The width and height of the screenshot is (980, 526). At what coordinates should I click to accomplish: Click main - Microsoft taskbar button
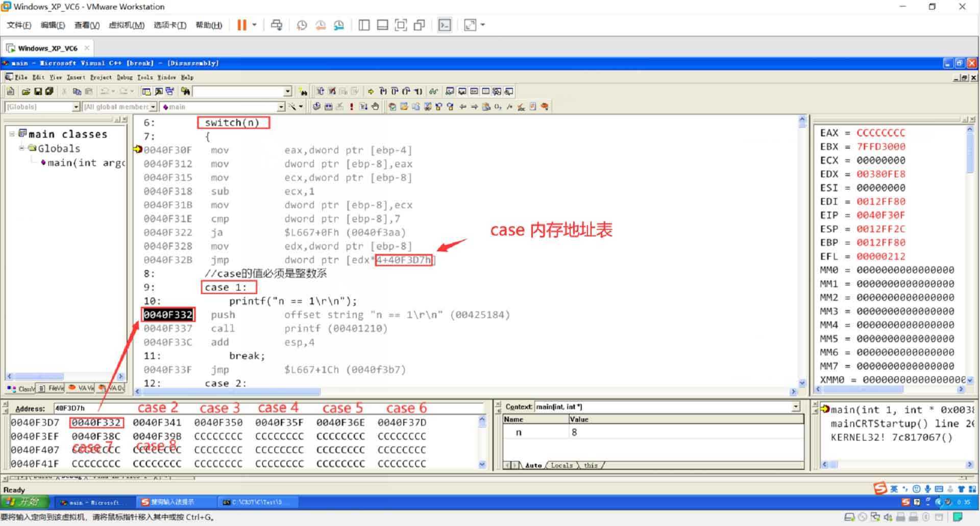(94, 502)
